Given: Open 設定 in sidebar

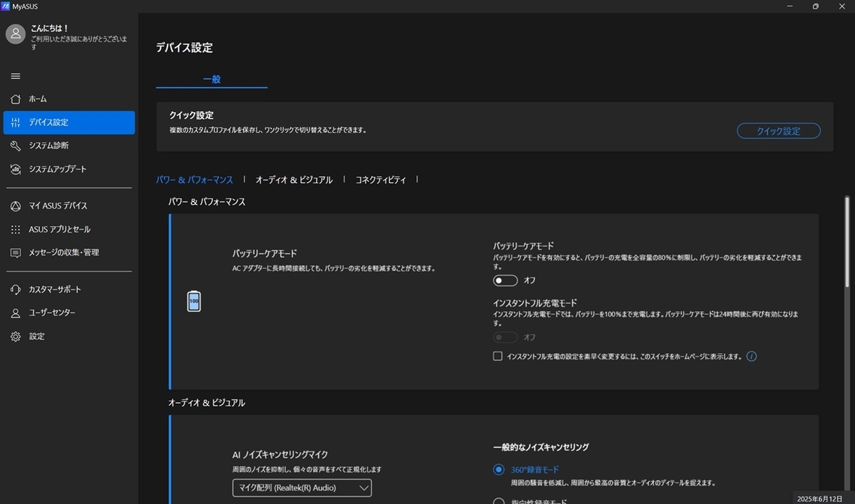Looking at the screenshot, I should coord(69,336).
